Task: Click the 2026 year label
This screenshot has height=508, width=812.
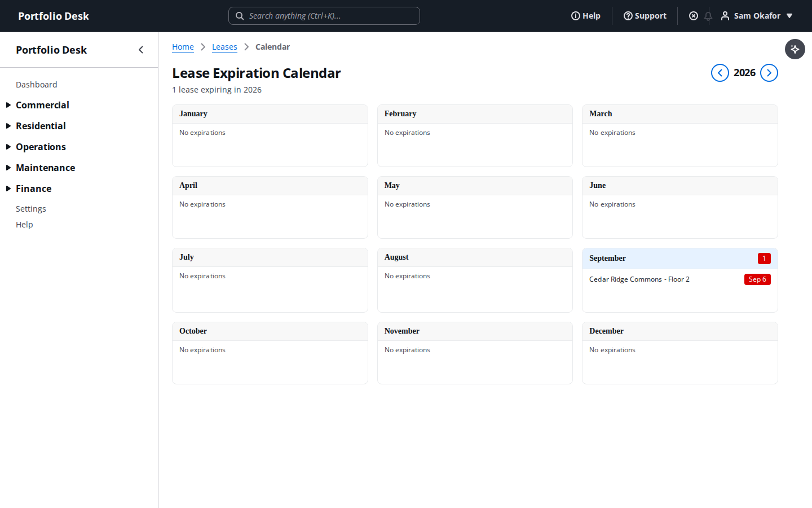Action: (x=744, y=73)
